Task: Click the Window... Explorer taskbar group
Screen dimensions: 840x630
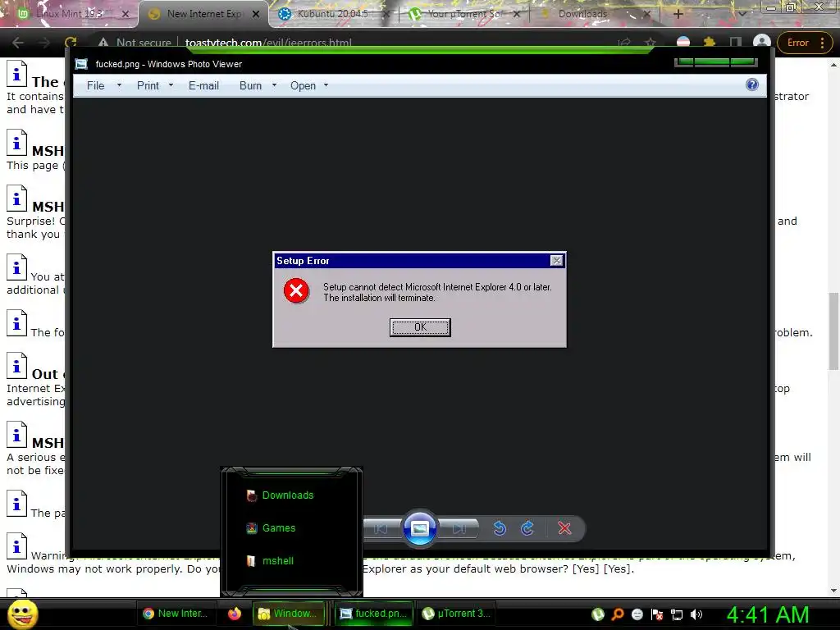Action: click(288, 614)
